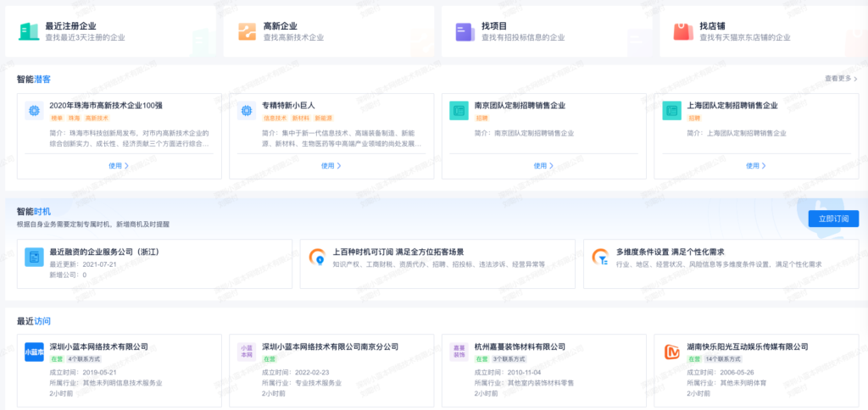
Task: Click 使用 under 2020年珠海市高新技术企业100强
Action: pos(119,166)
